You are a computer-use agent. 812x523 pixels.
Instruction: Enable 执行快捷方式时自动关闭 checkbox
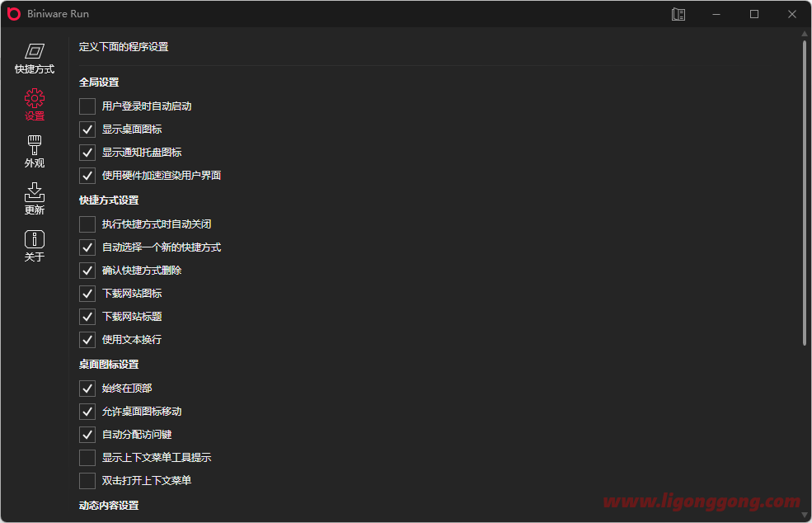[87, 224]
